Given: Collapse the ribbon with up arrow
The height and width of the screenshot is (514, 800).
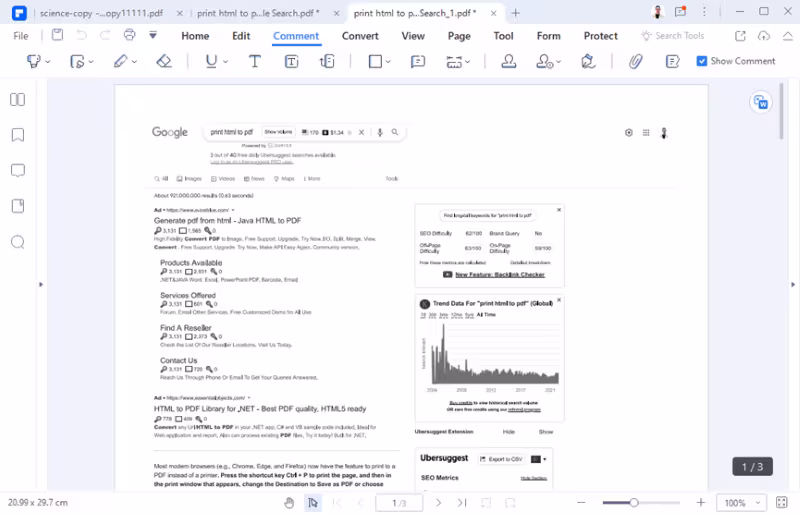Looking at the screenshot, I should coord(788,36).
